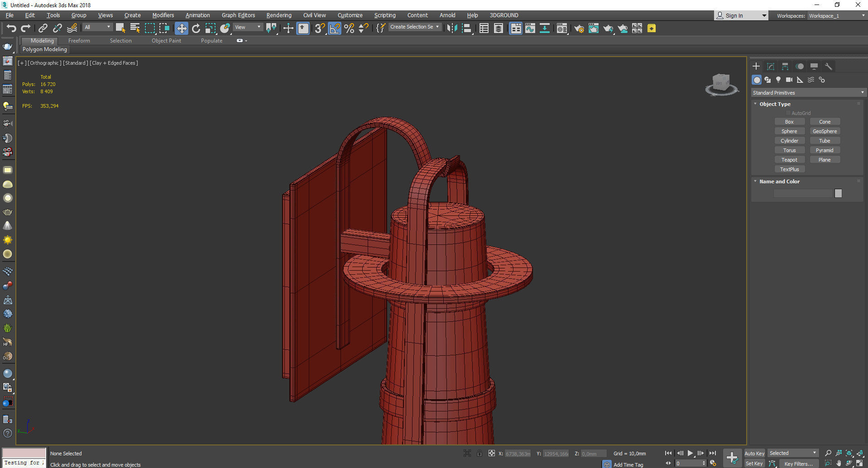Screen dimensions: 868x468
Task: Create a Box primitive
Action: pos(789,122)
